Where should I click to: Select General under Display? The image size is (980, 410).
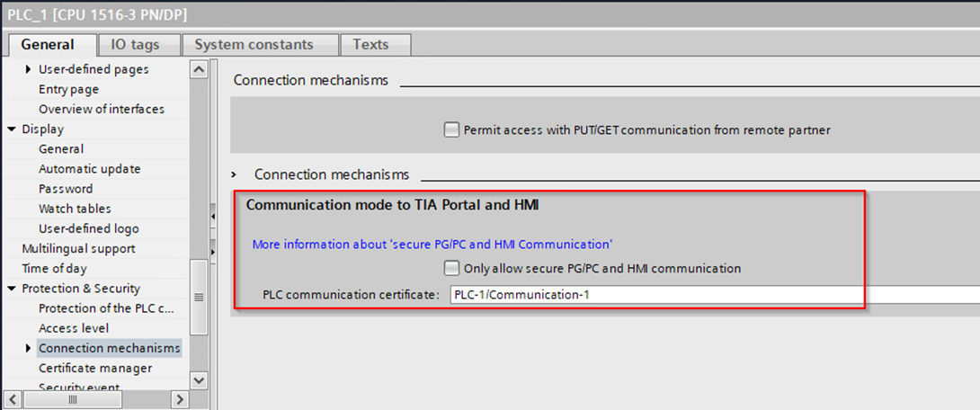61,149
